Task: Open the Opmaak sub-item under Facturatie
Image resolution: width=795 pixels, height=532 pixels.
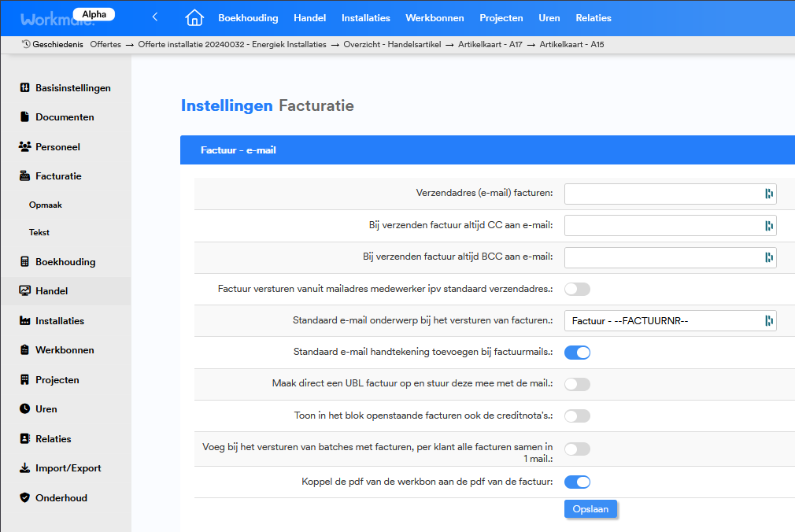Action: tap(46, 205)
